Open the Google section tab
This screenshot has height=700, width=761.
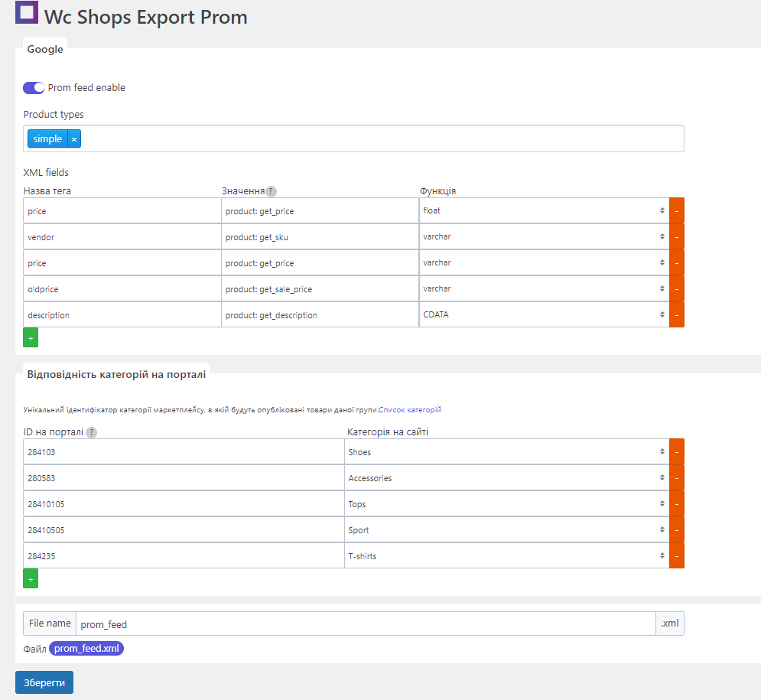(45, 49)
